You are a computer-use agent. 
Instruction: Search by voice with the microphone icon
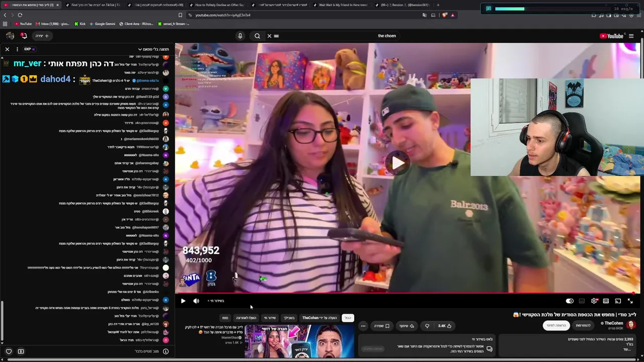[240, 36]
